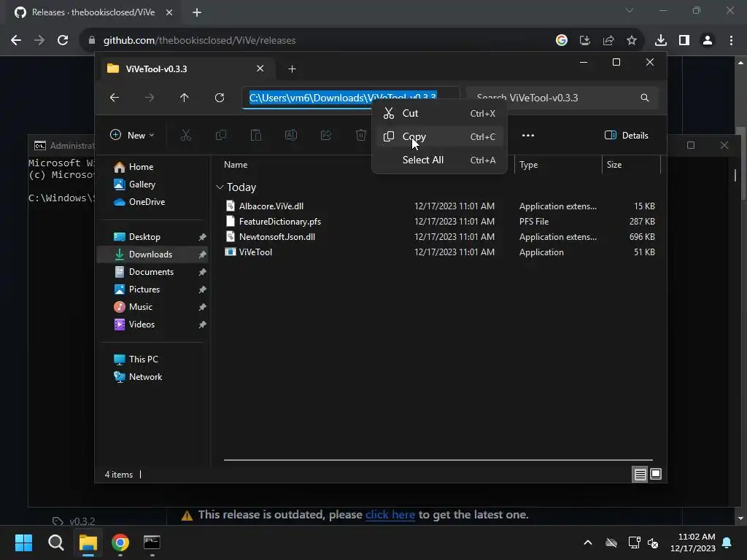Choose Select All from the context menu
747x560 pixels.
pos(438,160)
